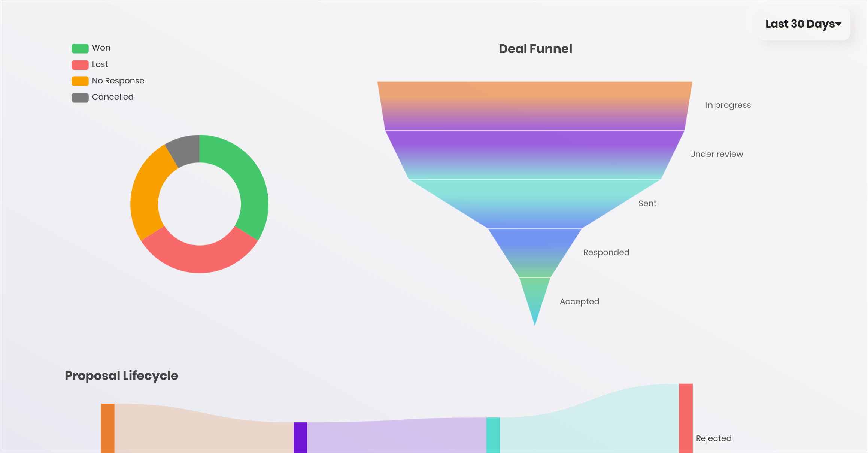Select the red Lost donut segment

pyautogui.click(x=199, y=258)
